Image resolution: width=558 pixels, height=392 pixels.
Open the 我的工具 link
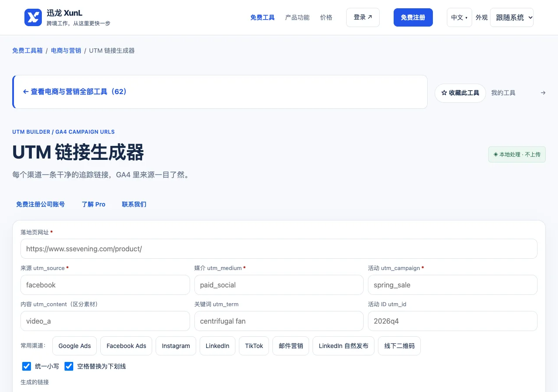[503, 93]
